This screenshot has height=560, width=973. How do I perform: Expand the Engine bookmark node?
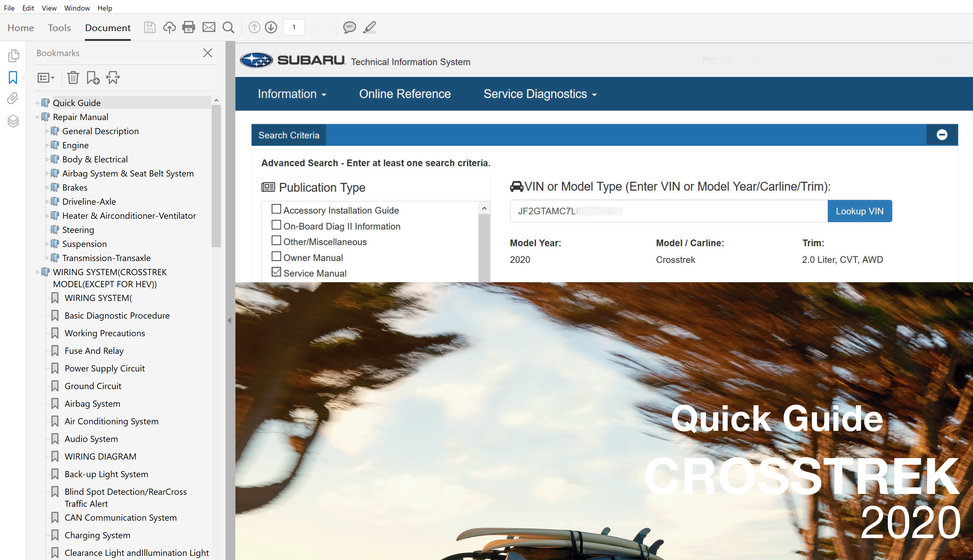point(47,145)
